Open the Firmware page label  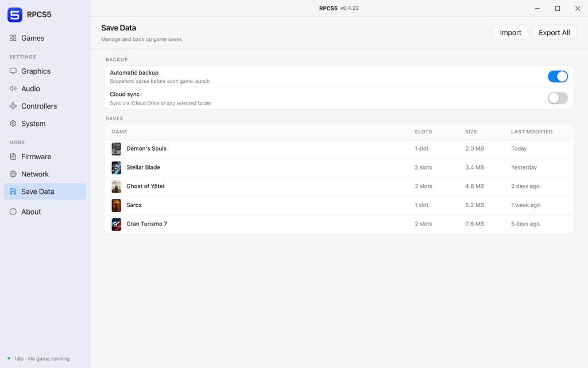[36, 156]
